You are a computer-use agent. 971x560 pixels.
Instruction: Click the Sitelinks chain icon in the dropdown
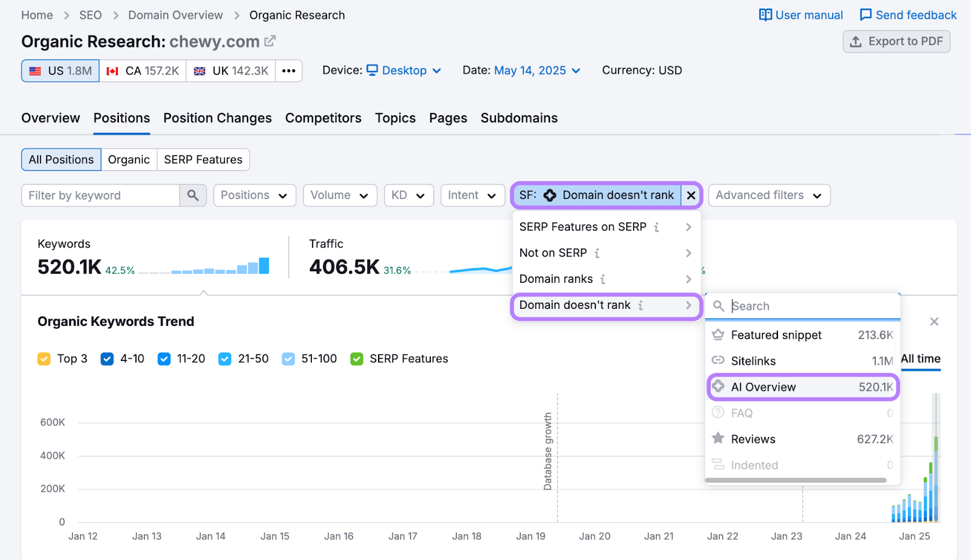click(719, 360)
